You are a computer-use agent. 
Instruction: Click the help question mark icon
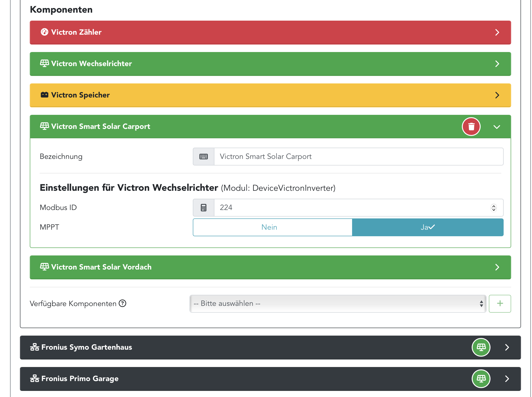coord(122,303)
